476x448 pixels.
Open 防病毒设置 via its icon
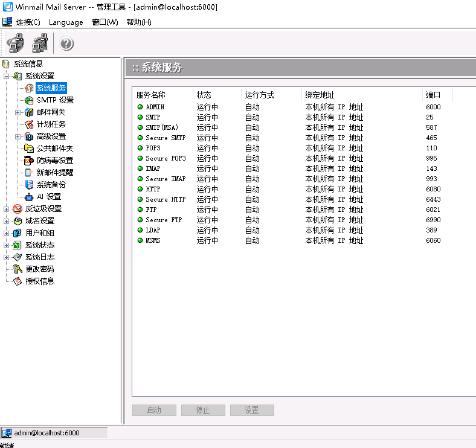pyautogui.click(x=29, y=161)
